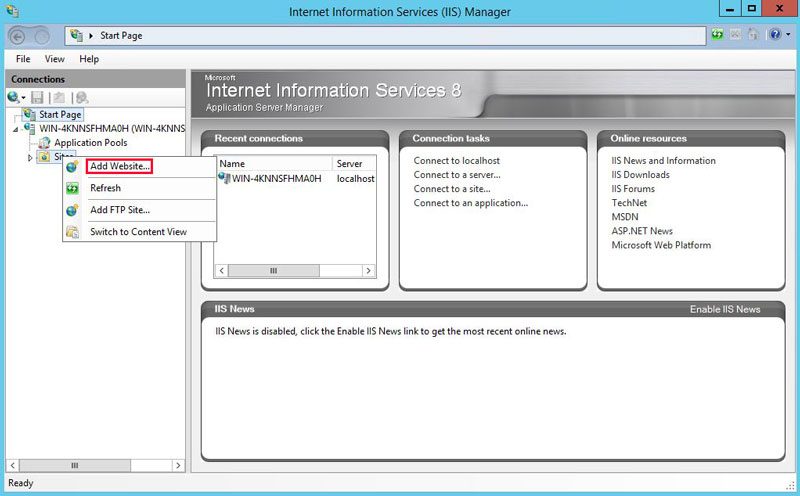Image resolution: width=800 pixels, height=496 pixels.
Task: Select Application Pools in the tree
Action: point(90,143)
